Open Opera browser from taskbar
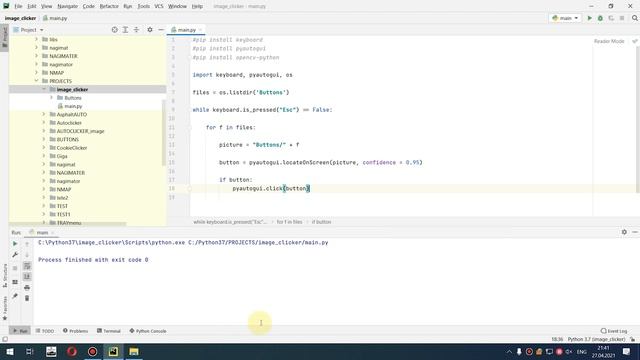This screenshot has width=640, height=360. click(72, 351)
